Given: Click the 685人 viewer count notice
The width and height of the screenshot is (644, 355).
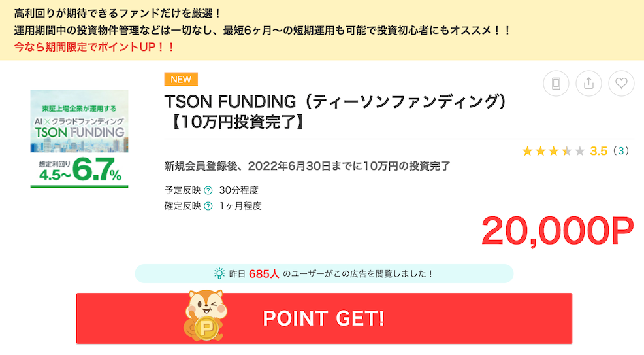Looking at the screenshot, I should 324,274.
